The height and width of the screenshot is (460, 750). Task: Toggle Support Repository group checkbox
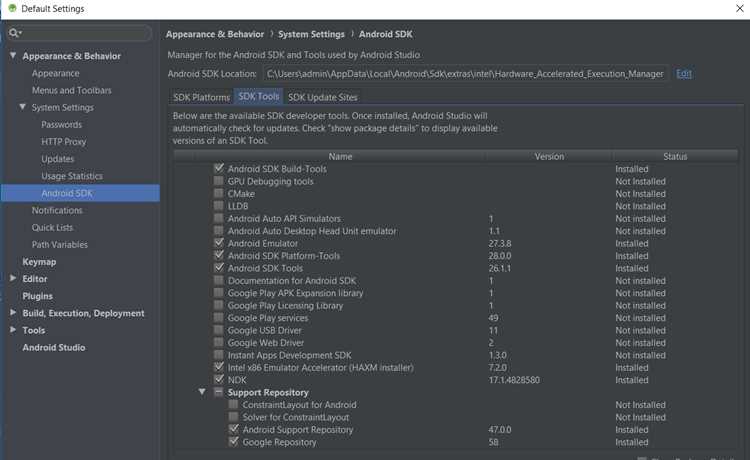(x=219, y=392)
